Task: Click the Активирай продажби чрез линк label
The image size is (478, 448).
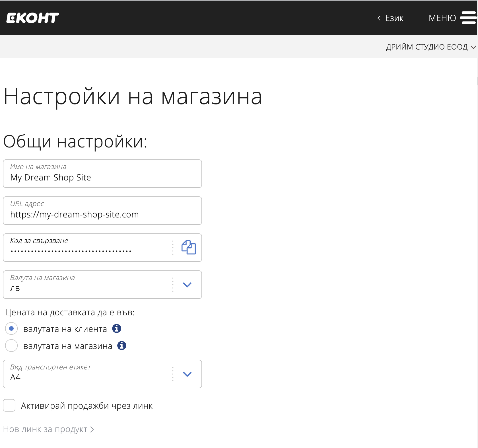Action: click(87, 406)
